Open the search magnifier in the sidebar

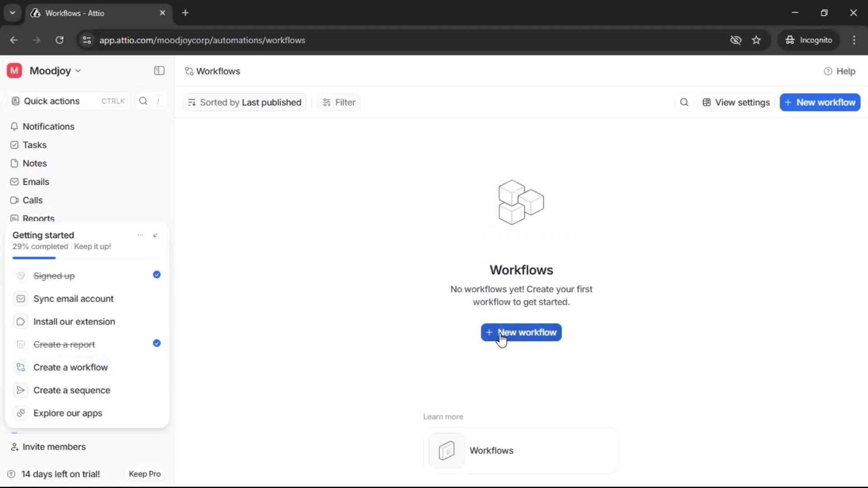tap(143, 101)
